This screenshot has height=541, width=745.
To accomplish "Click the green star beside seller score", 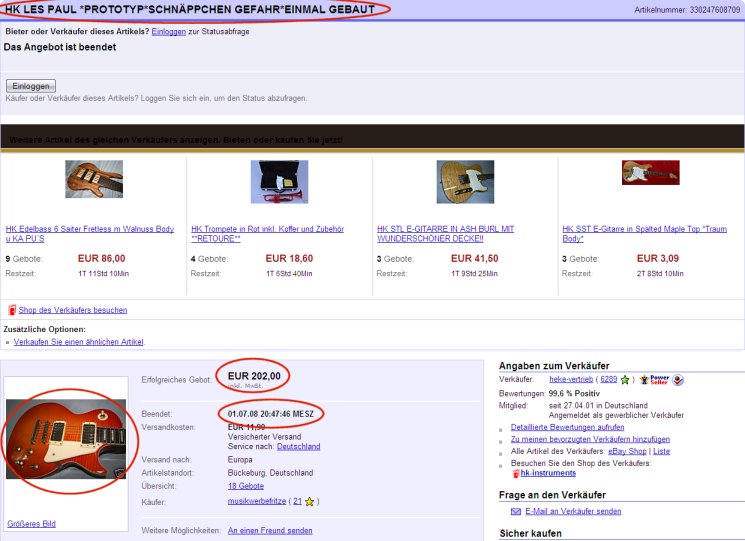I will 625,380.
